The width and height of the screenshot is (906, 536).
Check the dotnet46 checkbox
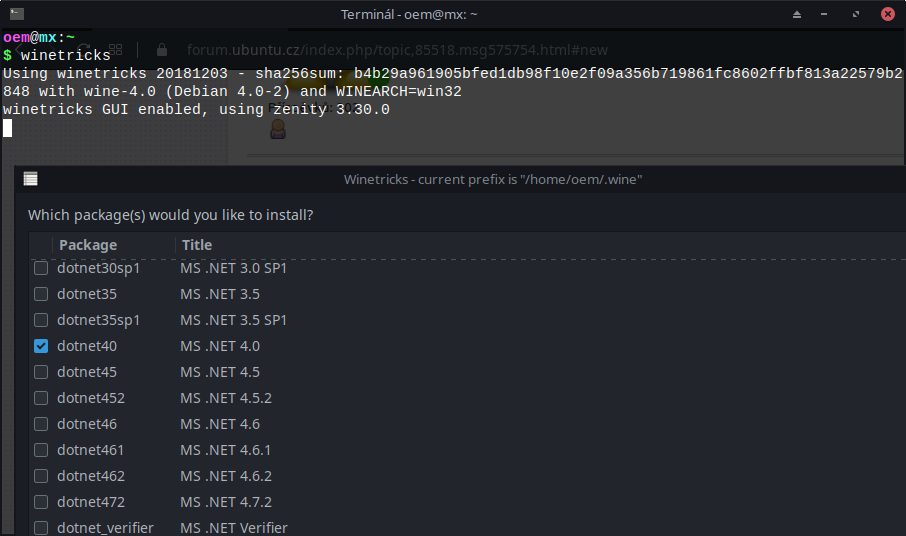[x=41, y=424]
